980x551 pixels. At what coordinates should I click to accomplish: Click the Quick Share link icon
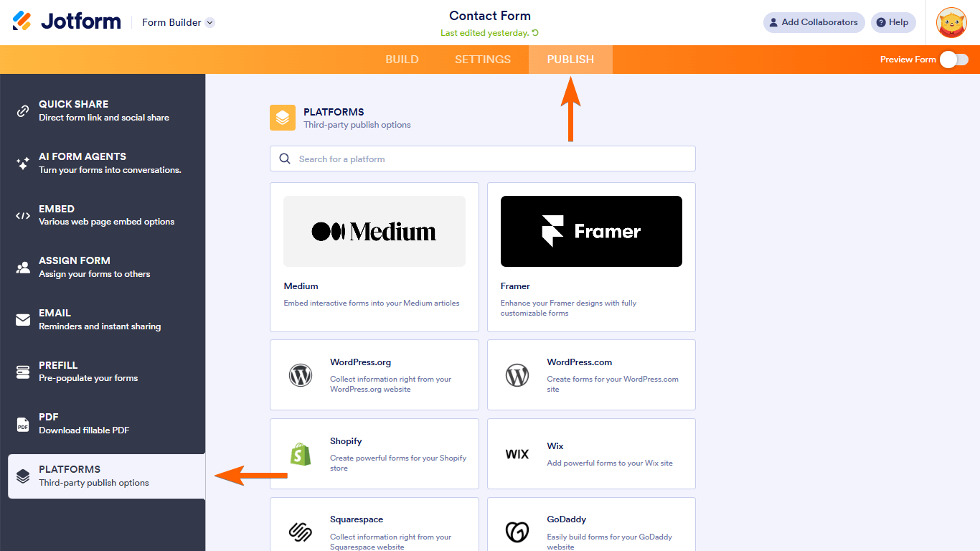point(23,111)
